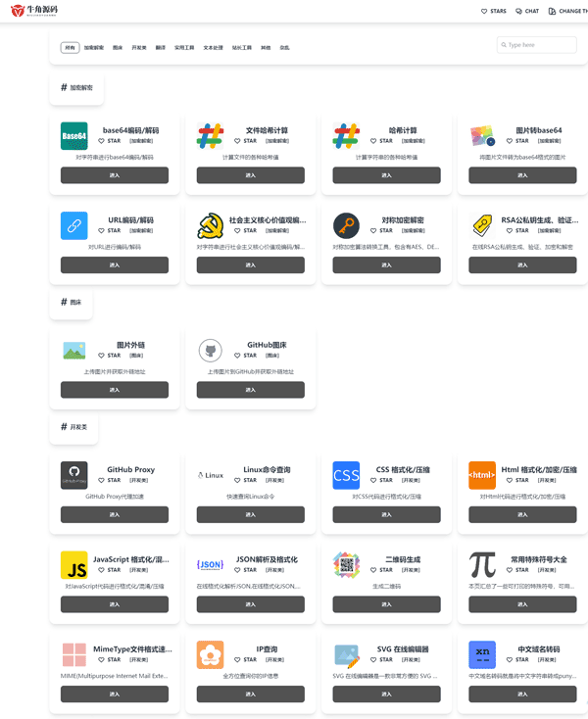
Task: Click the landscape icon of 图片外链
Action: 73,351
